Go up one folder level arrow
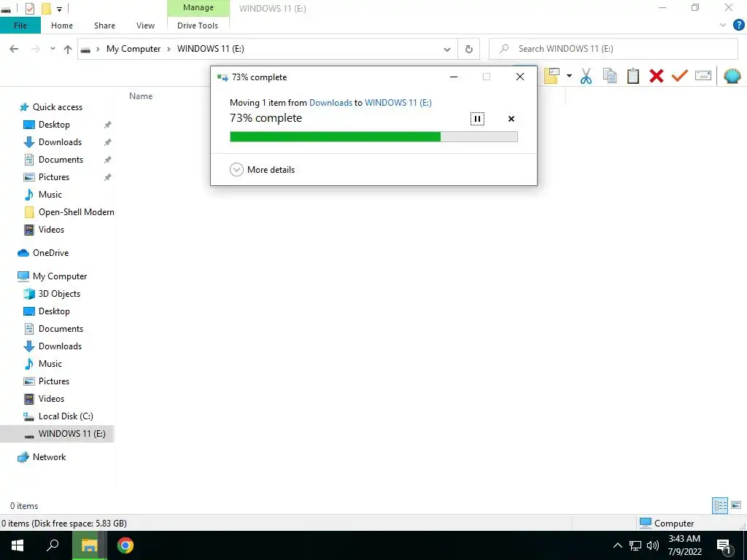 pyautogui.click(x=68, y=49)
